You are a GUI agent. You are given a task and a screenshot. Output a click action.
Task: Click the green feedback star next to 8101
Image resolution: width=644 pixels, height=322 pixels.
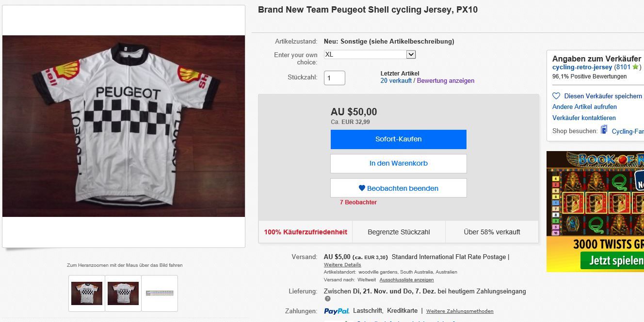tap(635, 67)
